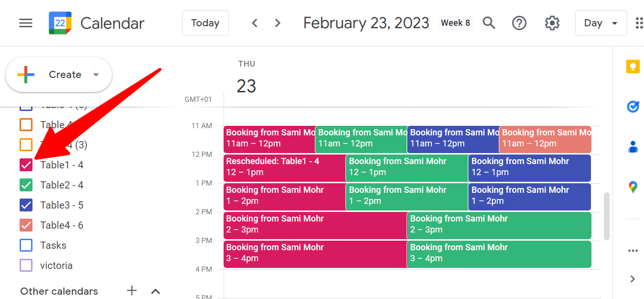Open the Day view dropdown
This screenshot has height=299, width=644.
(x=601, y=22)
